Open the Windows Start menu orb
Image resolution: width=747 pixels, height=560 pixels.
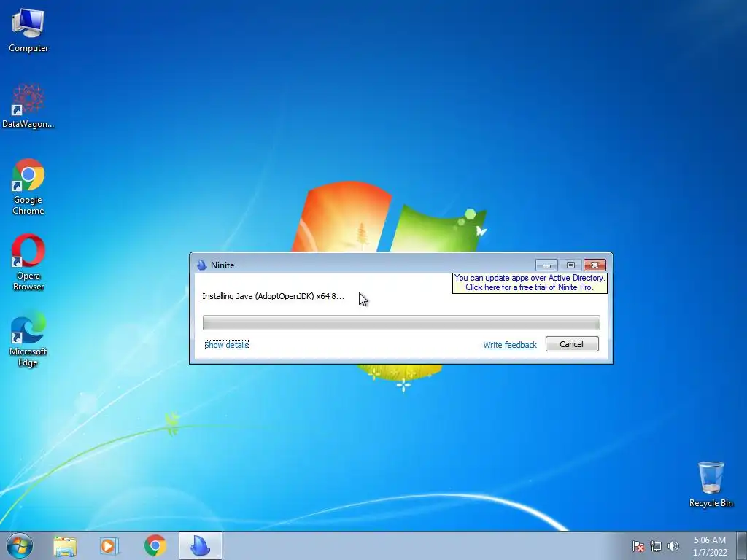tap(20, 545)
